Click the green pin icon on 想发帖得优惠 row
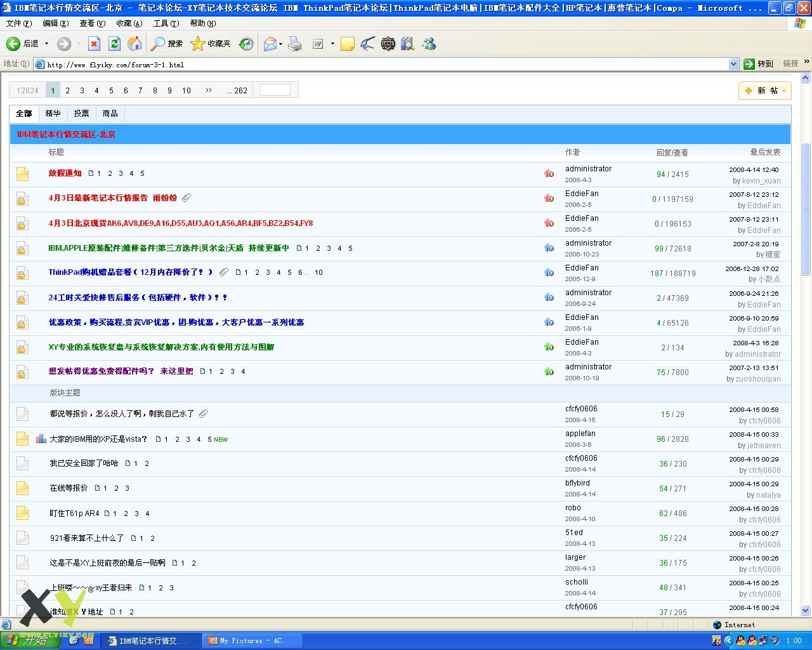812x650 pixels. pos(549,371)
